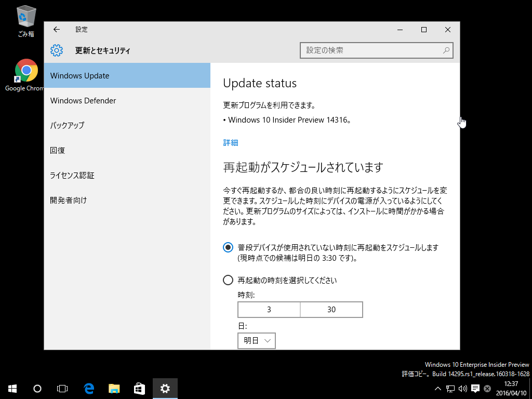Viewport: 532px width, 399px height.
Task: Launch the Store app from the taskbar
Action: (x=139, y=389)
